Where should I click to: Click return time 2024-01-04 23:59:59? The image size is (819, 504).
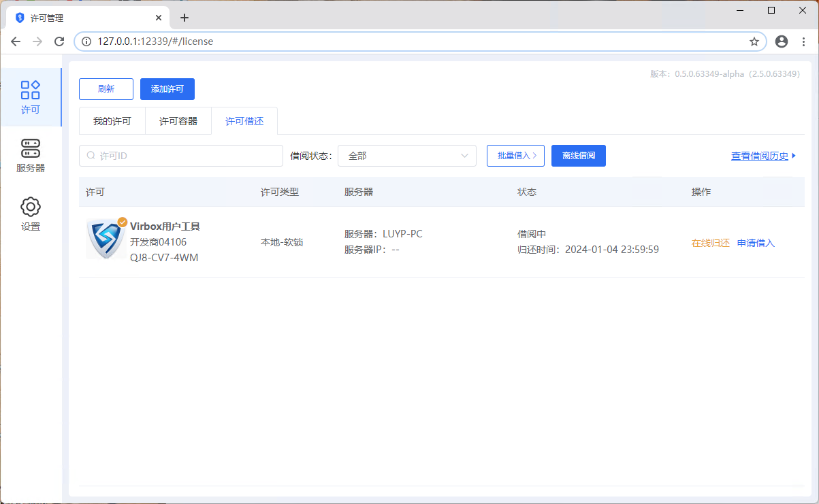[x=612, y=250]
